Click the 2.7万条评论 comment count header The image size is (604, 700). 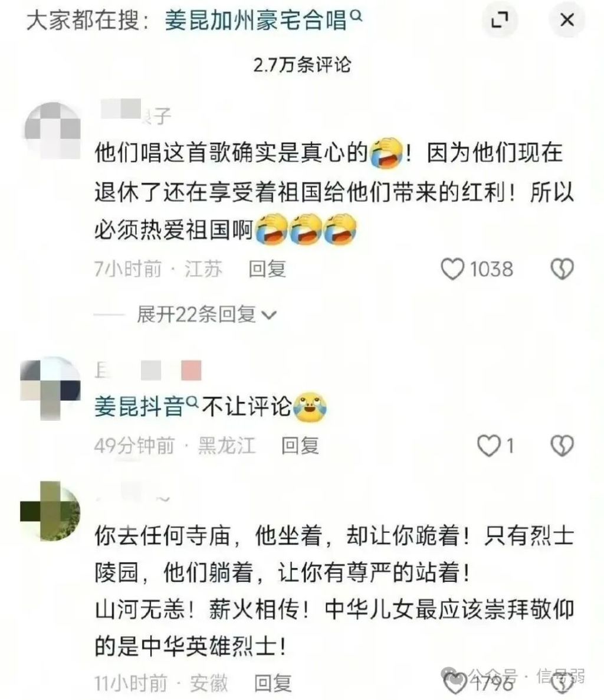303,65
